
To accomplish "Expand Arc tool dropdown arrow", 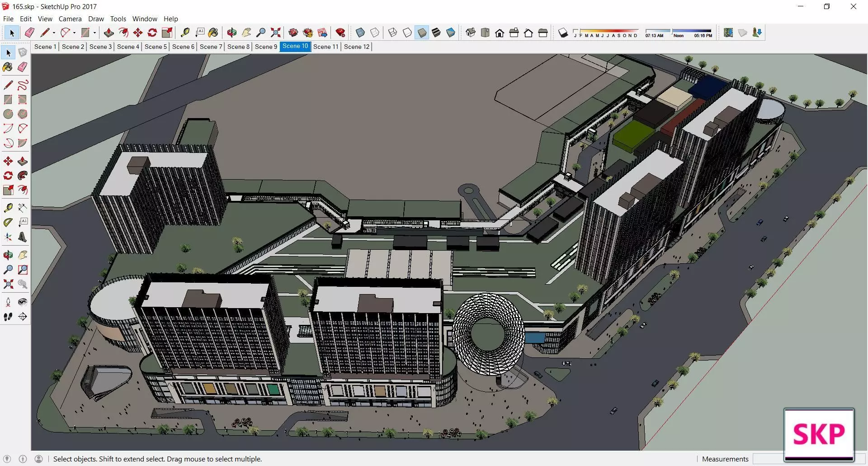I will 74,33.
